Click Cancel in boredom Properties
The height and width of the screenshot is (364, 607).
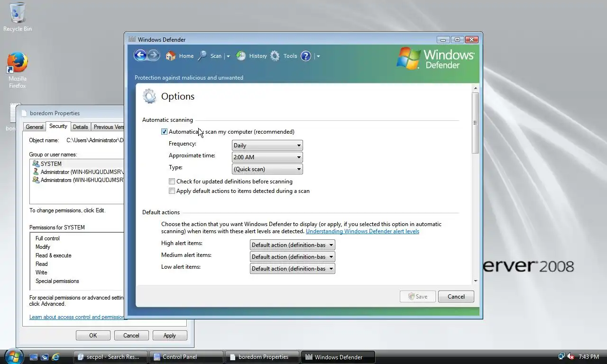pos(131,335)
